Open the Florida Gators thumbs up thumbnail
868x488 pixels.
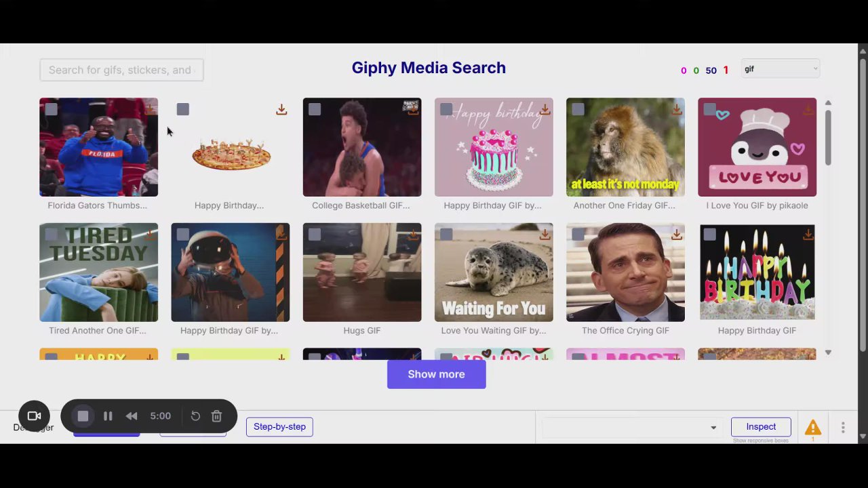pos(98,147)
